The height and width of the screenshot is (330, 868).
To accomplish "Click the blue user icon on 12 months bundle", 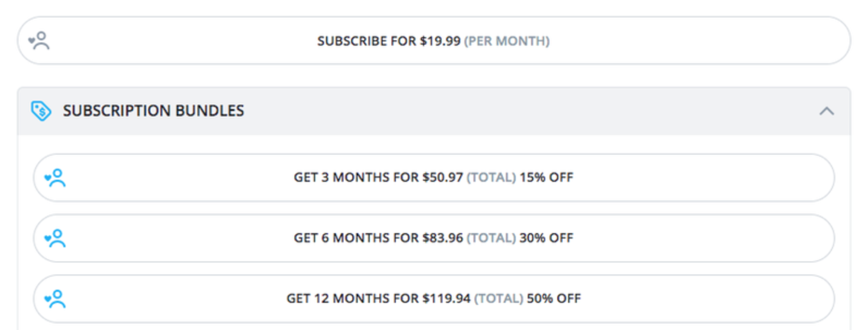I will pyautogui.click(x=55, y=299).
